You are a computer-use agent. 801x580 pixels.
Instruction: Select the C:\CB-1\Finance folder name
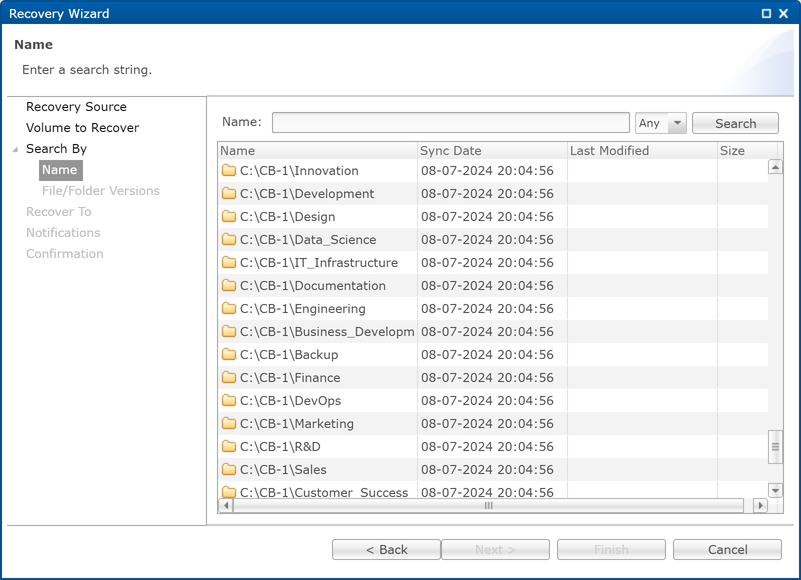pyautogui.click(x=290, y=378)
